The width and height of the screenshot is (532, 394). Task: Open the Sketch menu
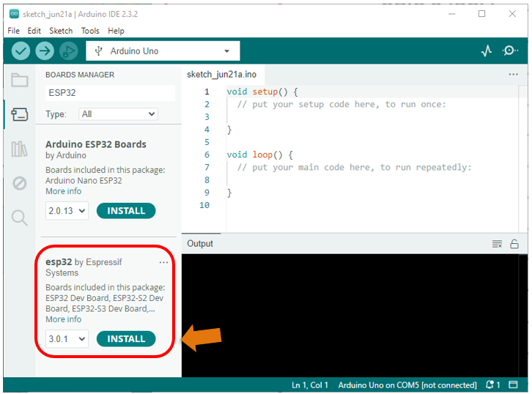click(61, 31)
